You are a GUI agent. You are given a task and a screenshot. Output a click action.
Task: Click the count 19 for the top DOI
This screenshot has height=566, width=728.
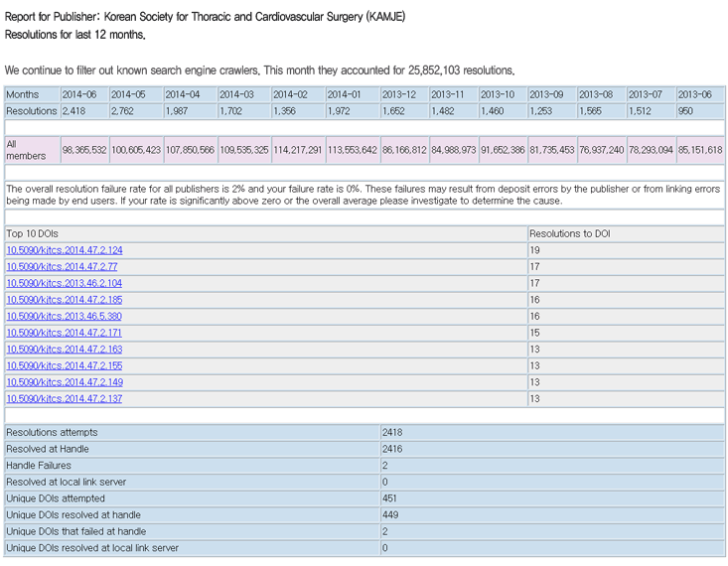tap(535, 250)
